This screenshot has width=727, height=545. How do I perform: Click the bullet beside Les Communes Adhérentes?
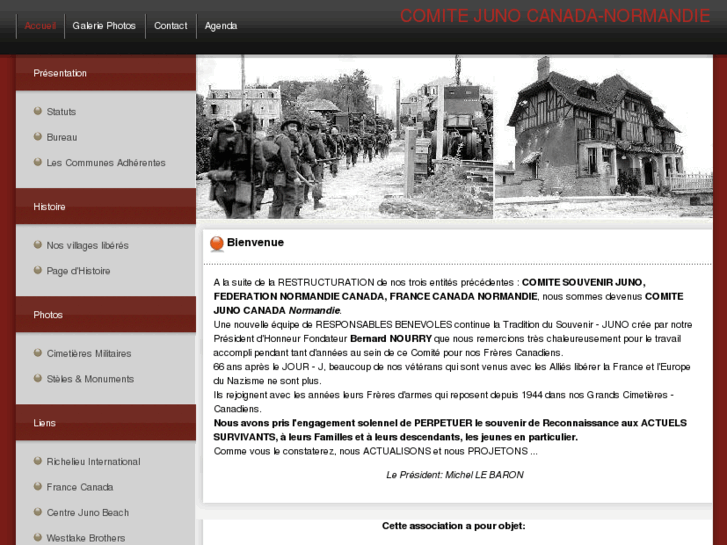tap(38, 162)
